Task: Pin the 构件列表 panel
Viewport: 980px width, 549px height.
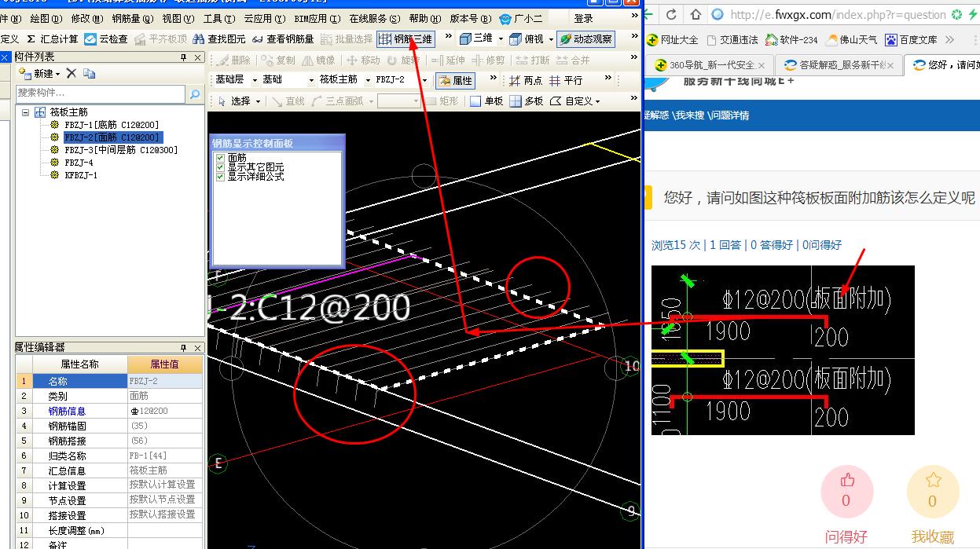Action: point(183,57)
